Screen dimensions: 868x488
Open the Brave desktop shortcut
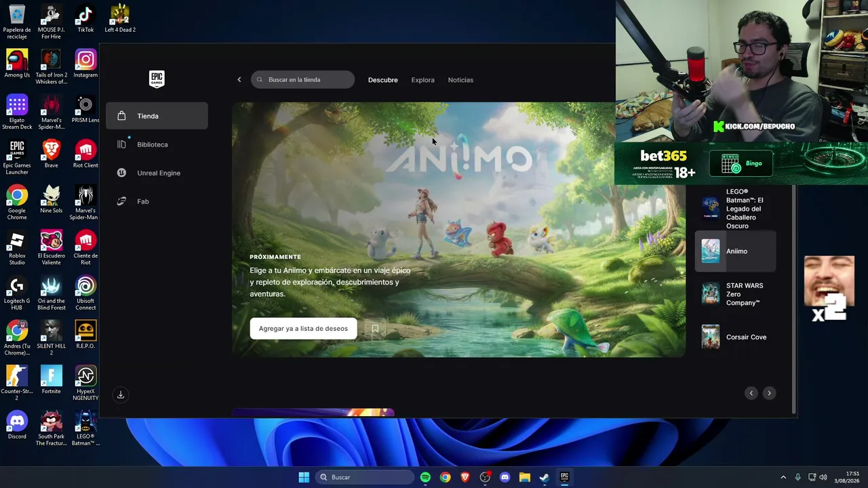tap(51, 155)
